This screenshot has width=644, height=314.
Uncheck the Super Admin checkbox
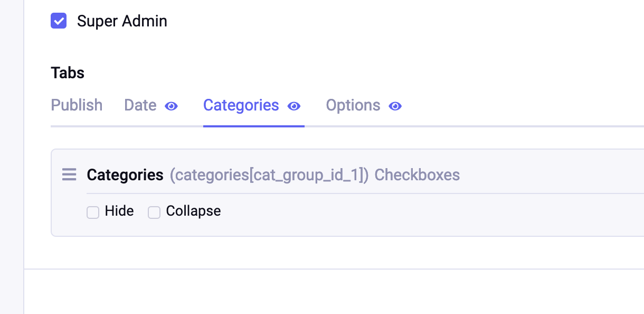pos(59,21)
